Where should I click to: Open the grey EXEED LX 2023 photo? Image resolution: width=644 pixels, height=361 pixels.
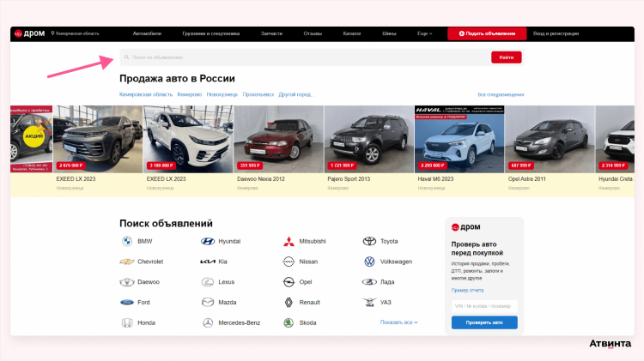[x=98, y=139]
